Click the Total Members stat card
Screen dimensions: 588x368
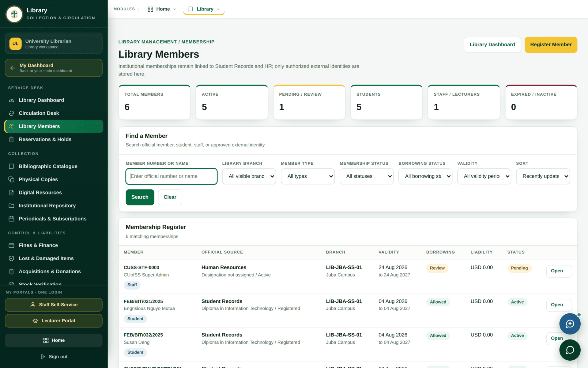(154, 102)
